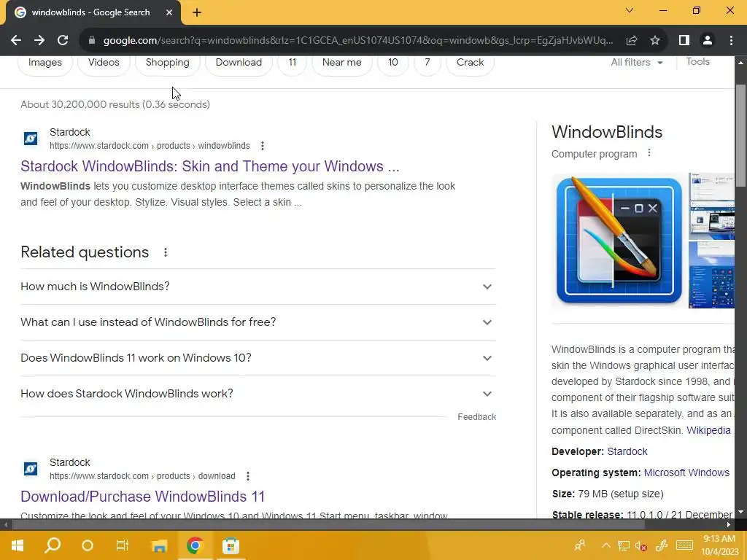Filter results by Shopping

point(167,63)
